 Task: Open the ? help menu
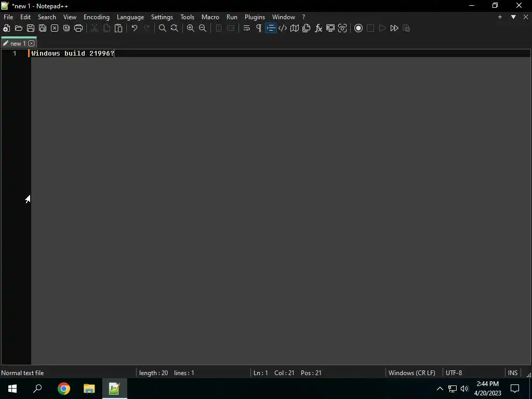point(303,17)
